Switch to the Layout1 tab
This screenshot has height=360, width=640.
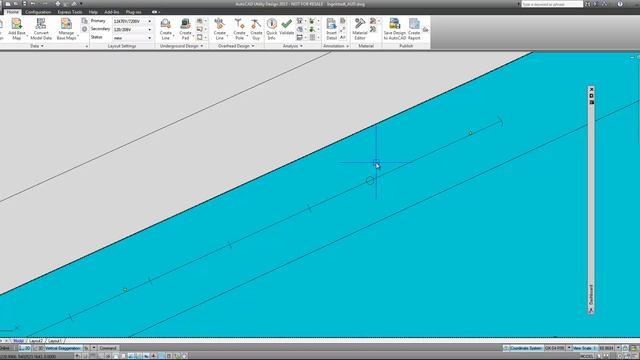54,340
